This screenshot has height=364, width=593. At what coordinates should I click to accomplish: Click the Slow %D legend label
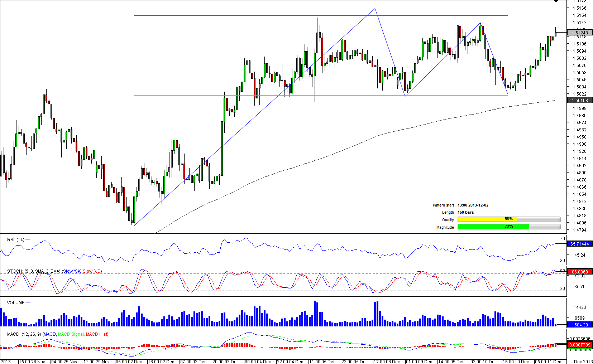point(92,271)
